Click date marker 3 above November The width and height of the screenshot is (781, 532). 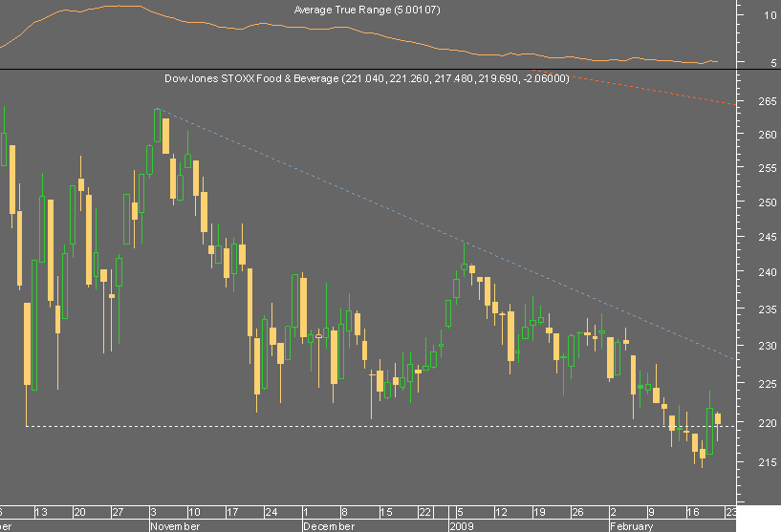tap(153, 512)
